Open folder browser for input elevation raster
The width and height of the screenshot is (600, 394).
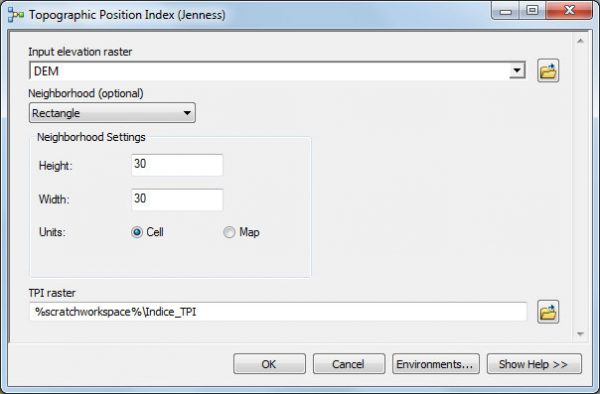pos(548,71)
